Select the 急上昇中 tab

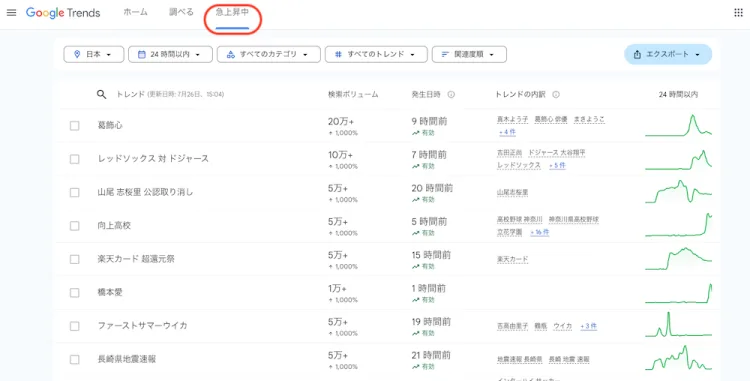coord(232,13)
